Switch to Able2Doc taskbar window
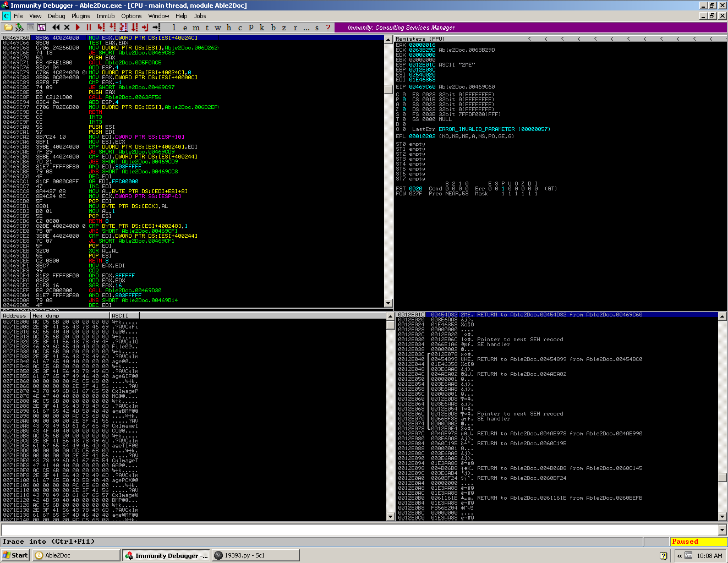Viewport: 728px width, 563px height. [76, 555]
